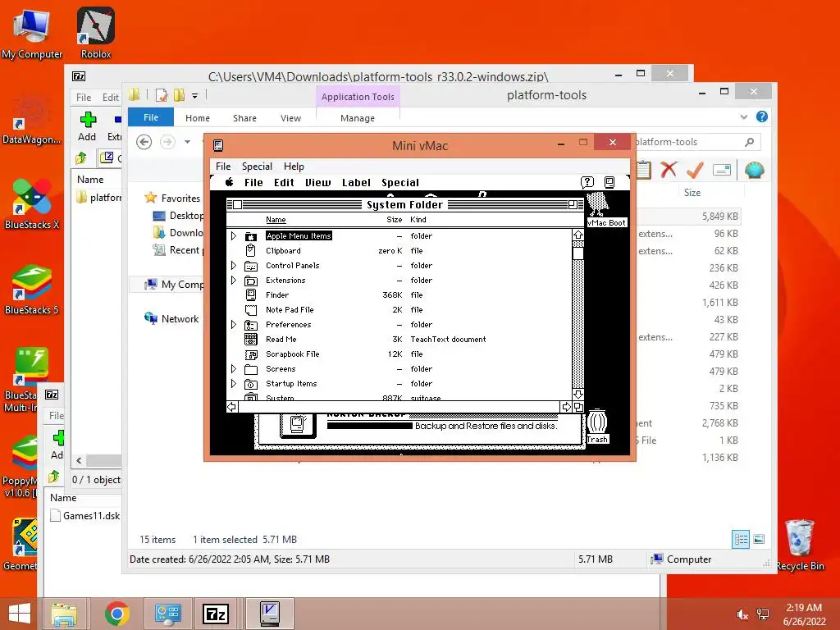Open BlueStacks 5 desktop shortcut

(x=32, y=290)
